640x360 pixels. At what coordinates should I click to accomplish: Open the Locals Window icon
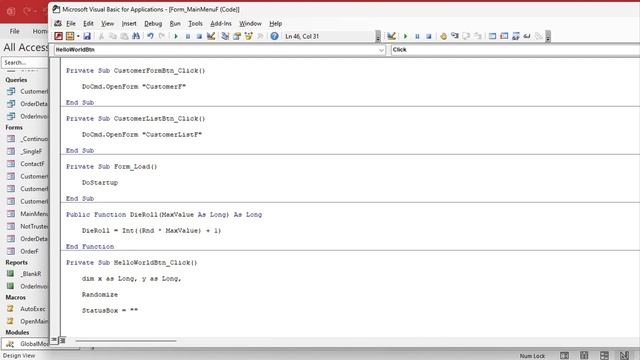(493, 36)
